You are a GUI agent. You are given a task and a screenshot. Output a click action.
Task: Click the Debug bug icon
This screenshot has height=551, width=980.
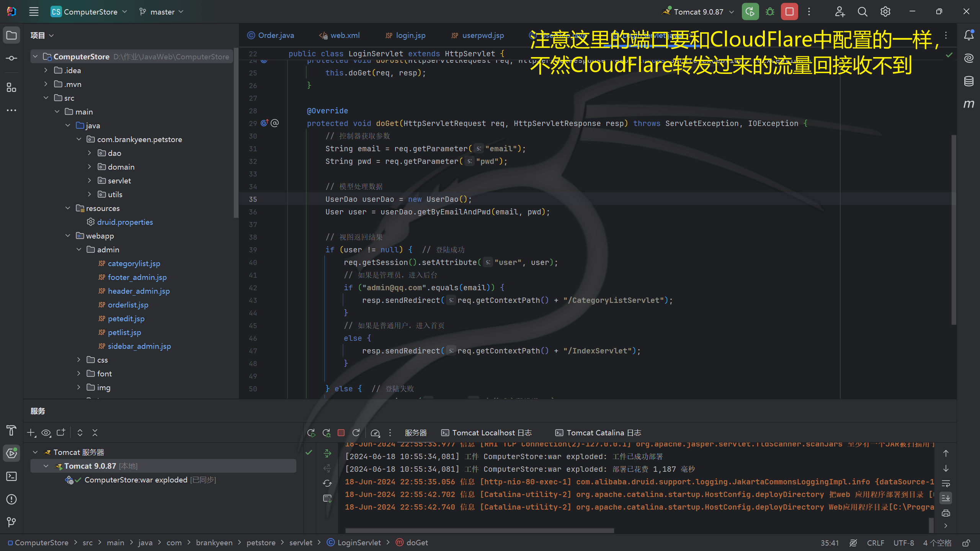coord(770,11)
